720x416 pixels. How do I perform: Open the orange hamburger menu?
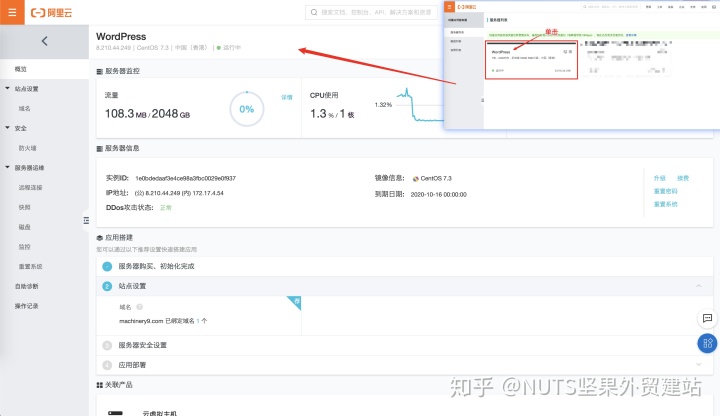coord(12,12)
